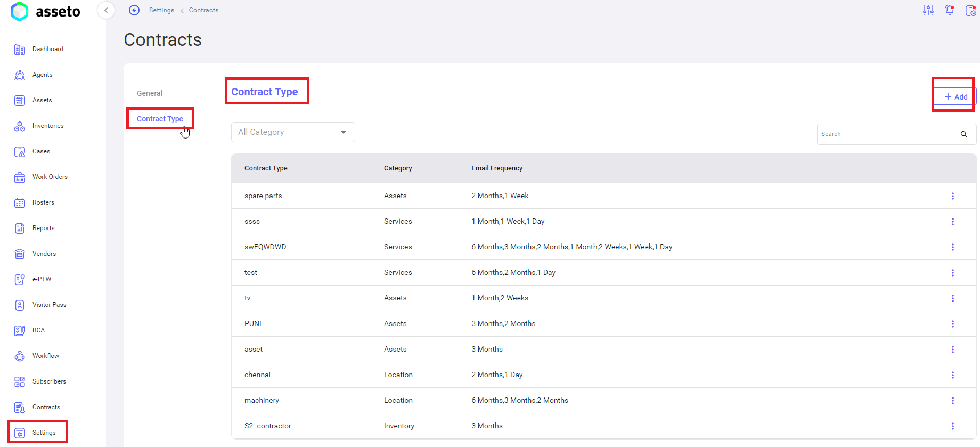Open actions menu for ssss row
Viewport: 980px width, 447px height.
953,222
